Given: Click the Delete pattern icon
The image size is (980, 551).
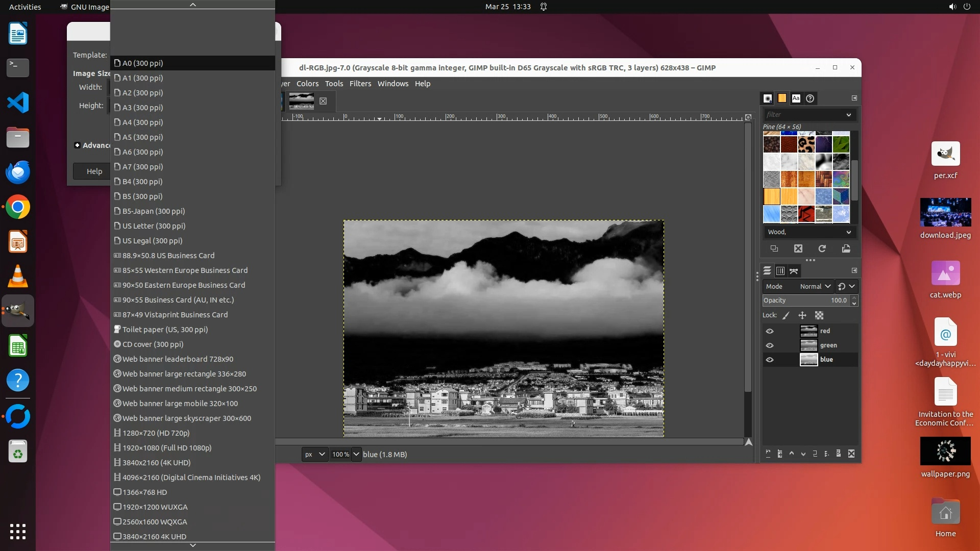Looking at the screenshot, I should pos(798,248).
